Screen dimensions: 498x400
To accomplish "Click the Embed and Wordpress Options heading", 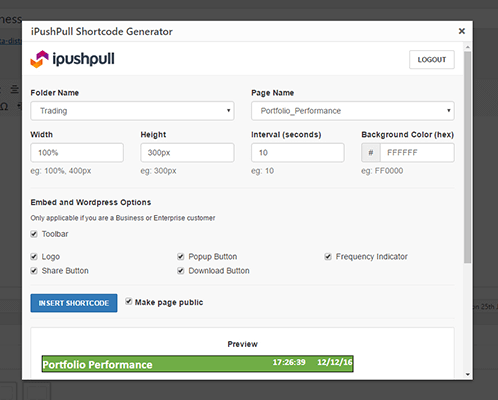I will [x=91, y=202].
